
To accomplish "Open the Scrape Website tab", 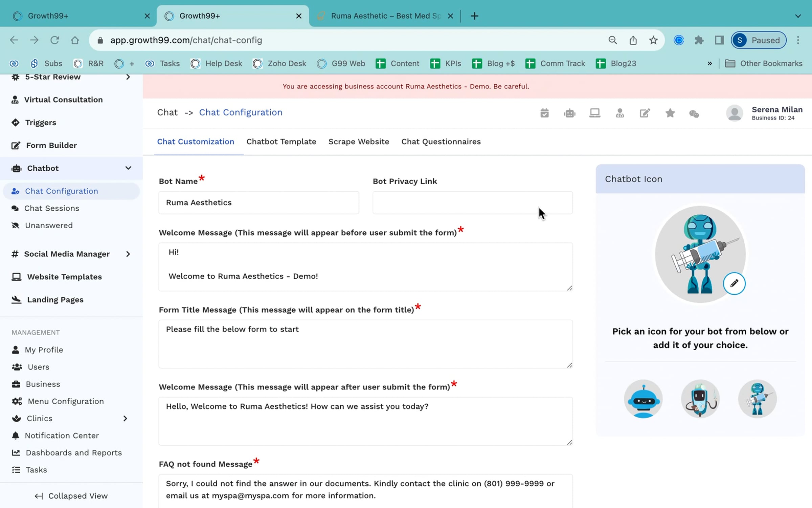I will pos(359,142).
